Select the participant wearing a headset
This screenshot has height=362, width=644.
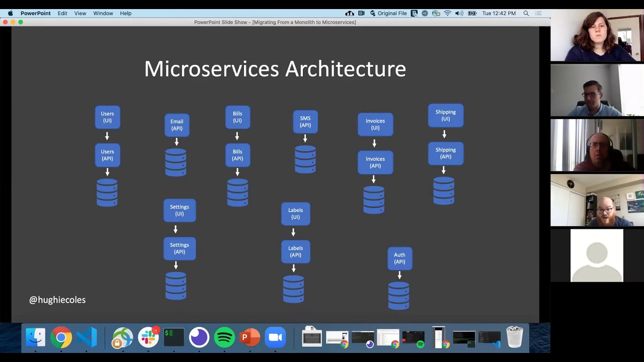(597, 145)
